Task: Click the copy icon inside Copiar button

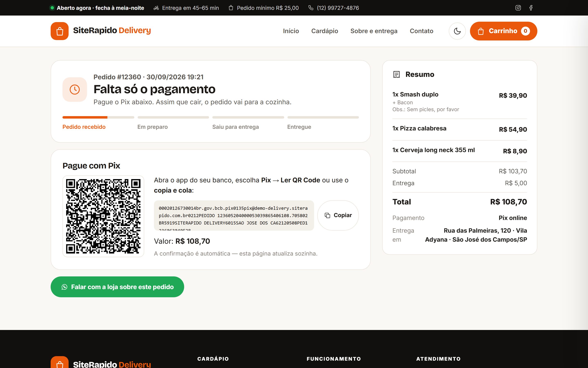Action: (327, 215)
